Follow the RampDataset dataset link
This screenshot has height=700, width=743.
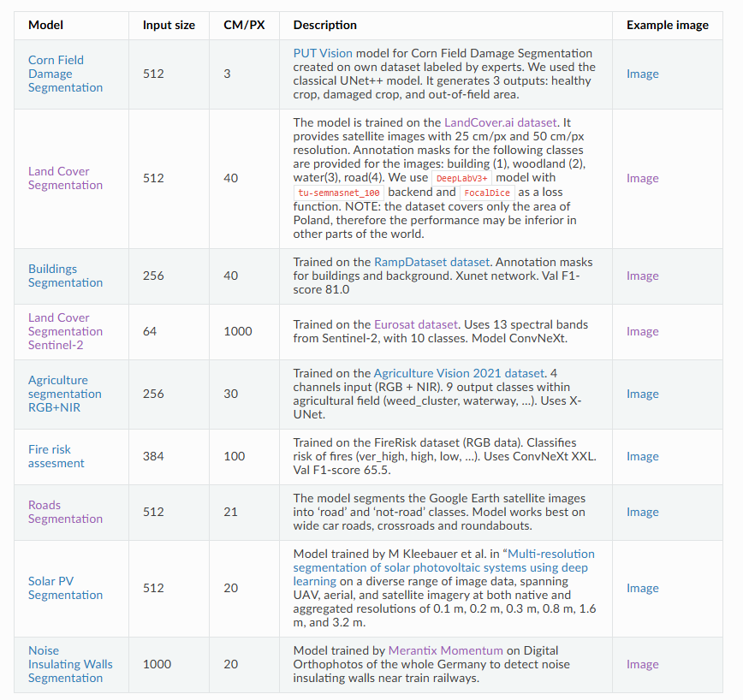point(431,262)
